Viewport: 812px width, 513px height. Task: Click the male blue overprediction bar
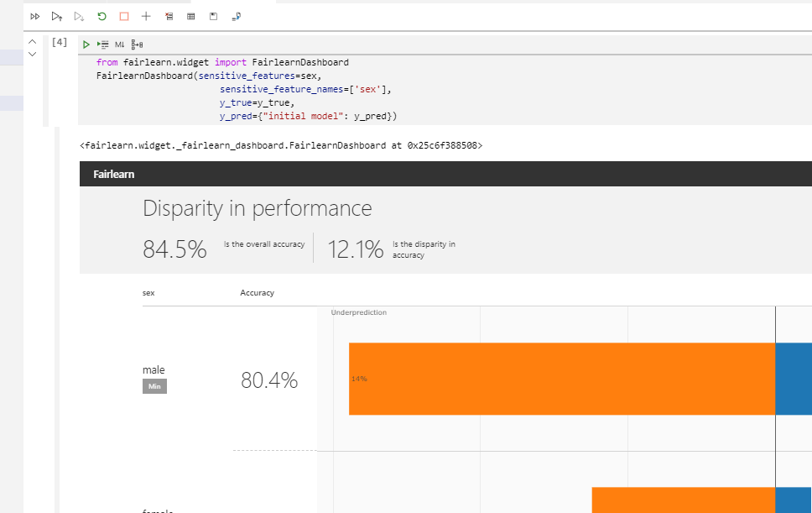point(794,379)
